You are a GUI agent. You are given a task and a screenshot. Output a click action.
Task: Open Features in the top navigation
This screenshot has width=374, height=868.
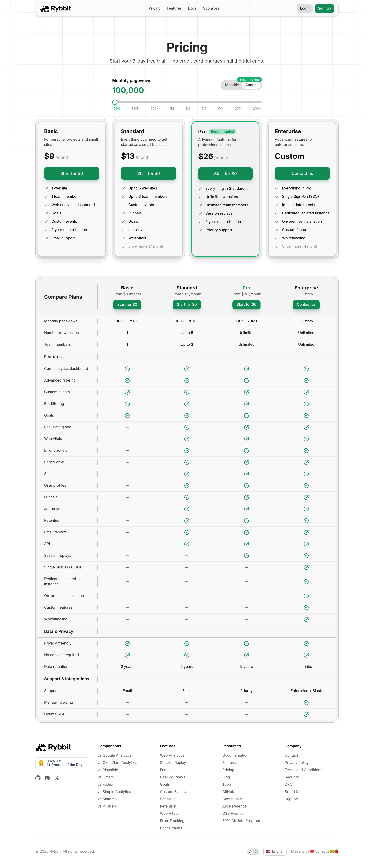(x=174, y=8)
